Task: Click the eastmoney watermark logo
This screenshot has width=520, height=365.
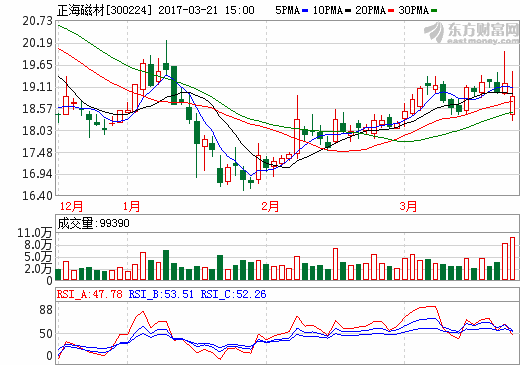Action: (471, 33)
